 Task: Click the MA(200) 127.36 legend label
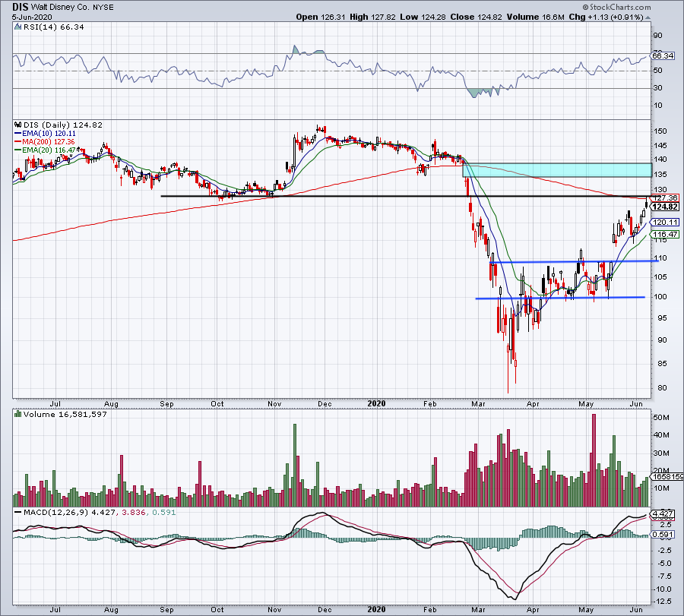(49, 142)
